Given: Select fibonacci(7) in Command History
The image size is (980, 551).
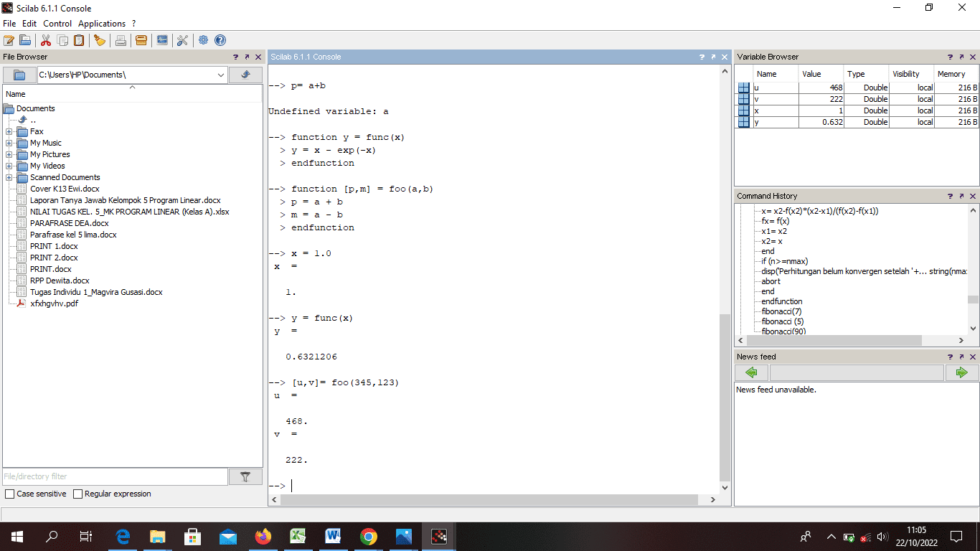Looking at the screenshot, I should point(782,311).
